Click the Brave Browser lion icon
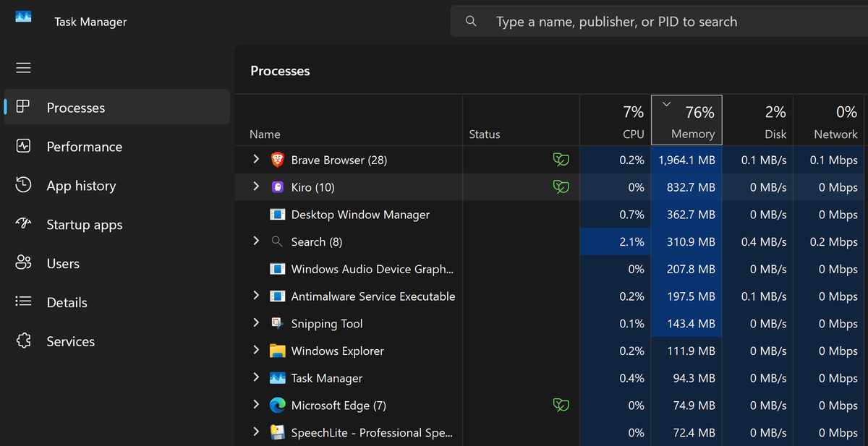The width and height of the screenshot is (868, 446). point(277,160)
